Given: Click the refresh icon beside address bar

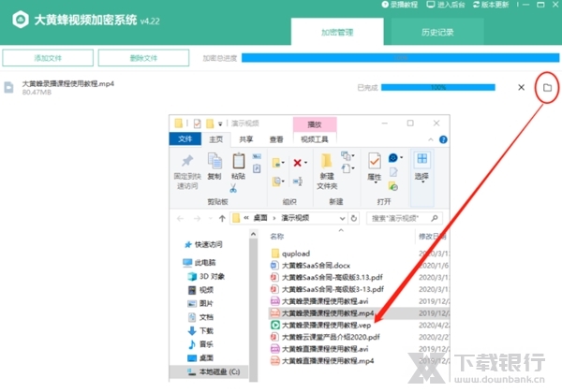Looking at the screenshot, I should click(x=354, y=218).
